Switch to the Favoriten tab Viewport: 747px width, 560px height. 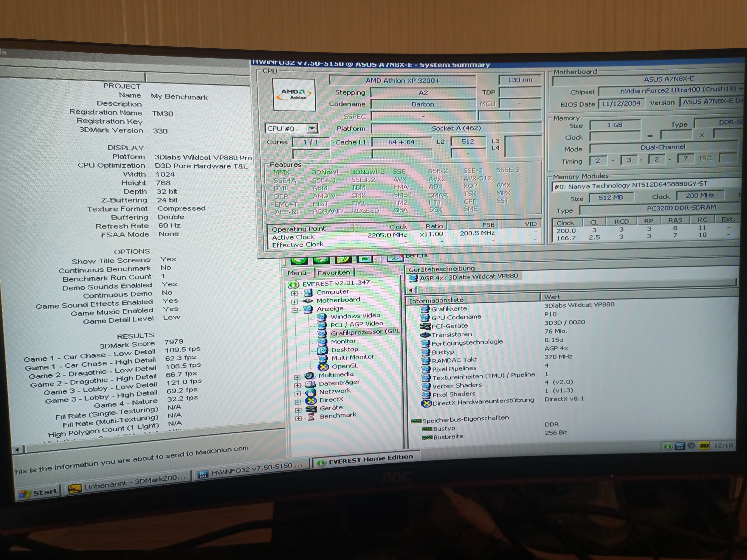tap(334, 272)
